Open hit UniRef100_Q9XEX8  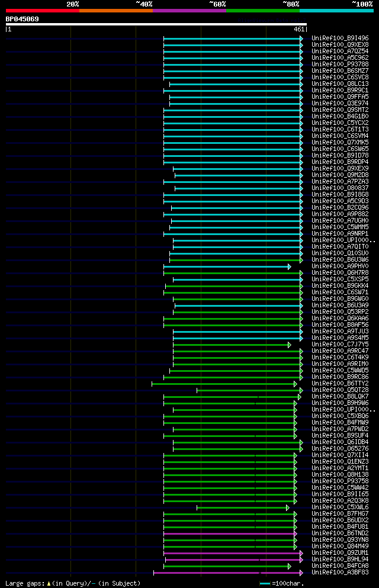click(340, 44)
